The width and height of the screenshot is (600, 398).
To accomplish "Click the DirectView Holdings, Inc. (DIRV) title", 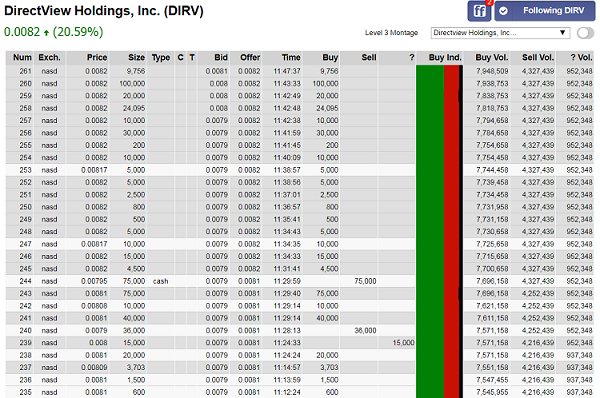I will 104,11.
